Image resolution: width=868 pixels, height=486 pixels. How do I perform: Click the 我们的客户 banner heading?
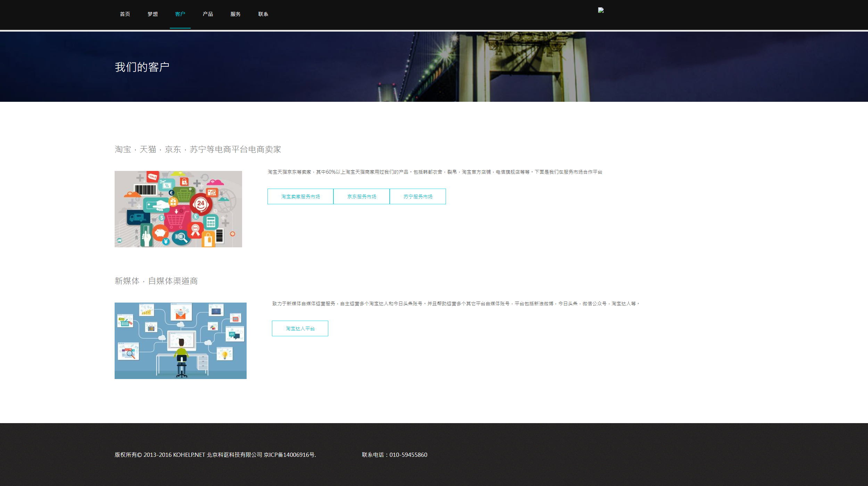(142, 67)
